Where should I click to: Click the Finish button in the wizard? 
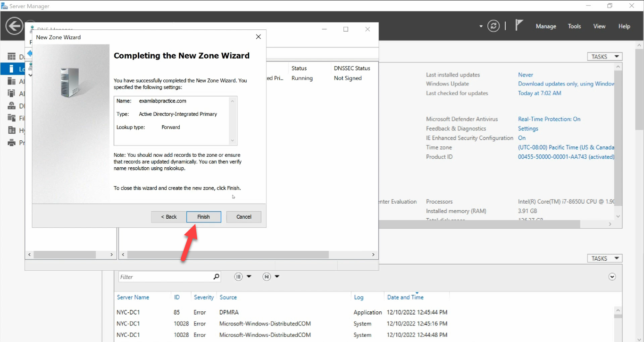pyautogui.click(x=203, y=217)
